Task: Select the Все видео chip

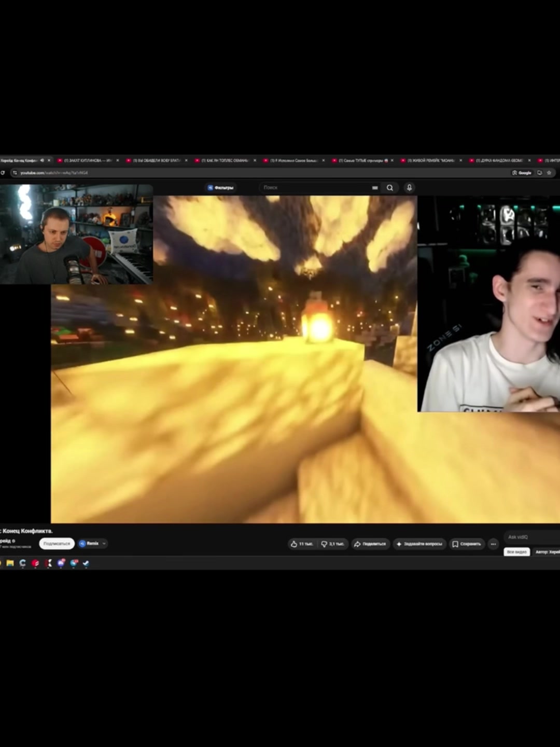Action: click(x=516, y=552)
